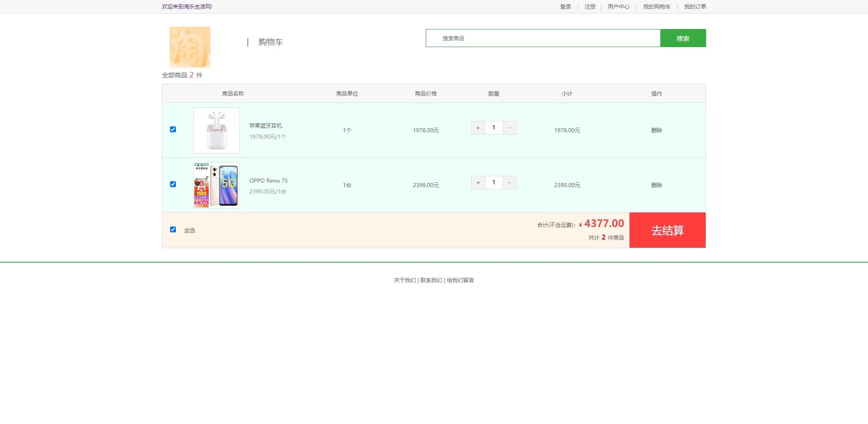Toggle the 全选 select-all checkbox
Image resolution: width=868 pixels, height=424 pixels.
(x=173, y=230)
